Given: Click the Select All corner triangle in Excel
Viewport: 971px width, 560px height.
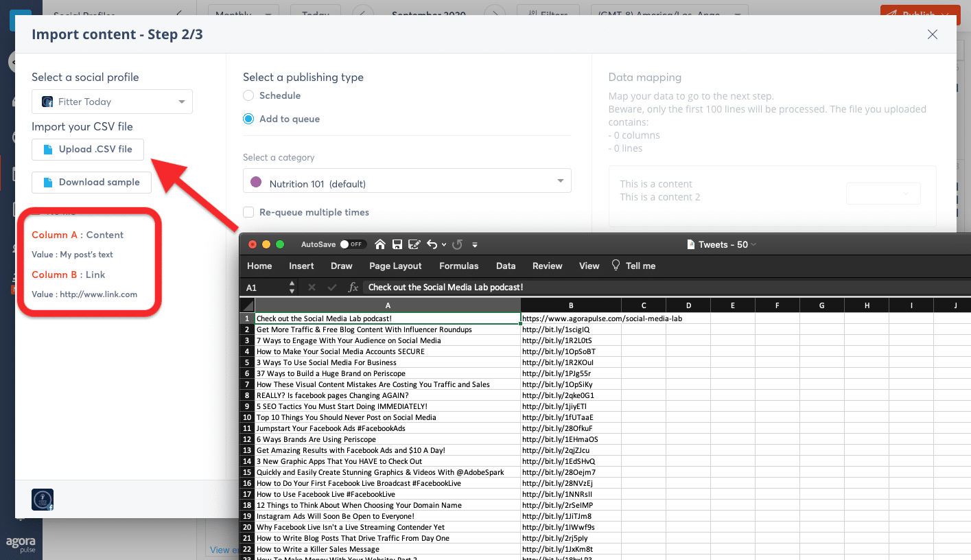Looking at the screenshot, I should click(x=248, y=305).
